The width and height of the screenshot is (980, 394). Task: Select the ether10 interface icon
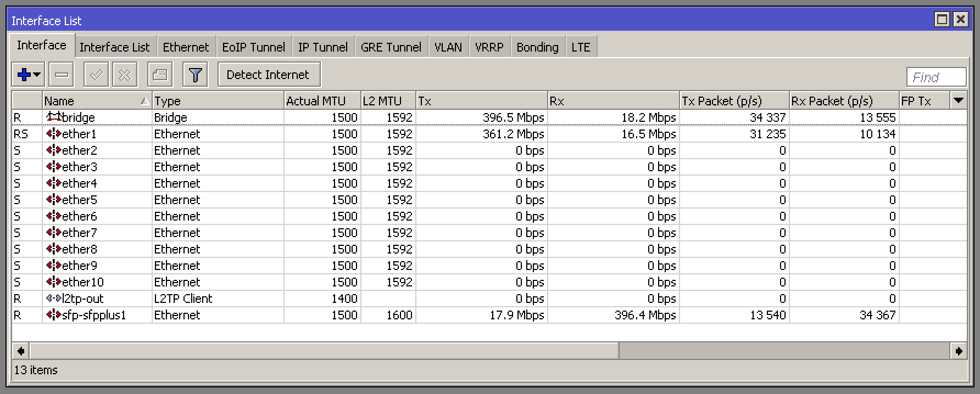pyautogui.click(x=54, y=282)
